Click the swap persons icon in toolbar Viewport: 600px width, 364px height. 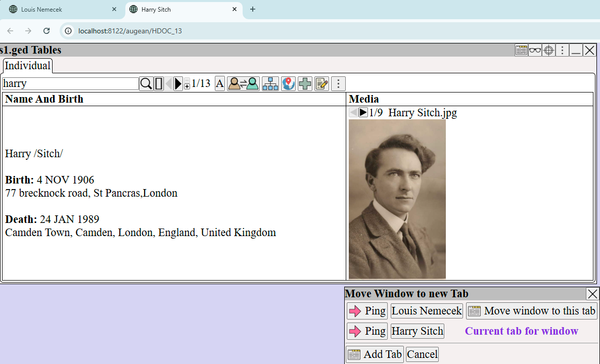(243, 84)
